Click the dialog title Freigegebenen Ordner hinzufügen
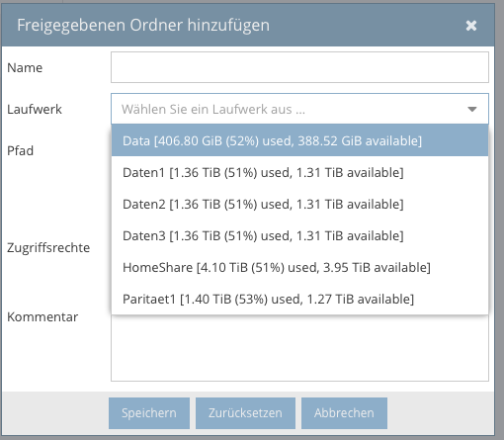Image resolution: width=504 pixels, height=440 pixels. tap(143, 26)
